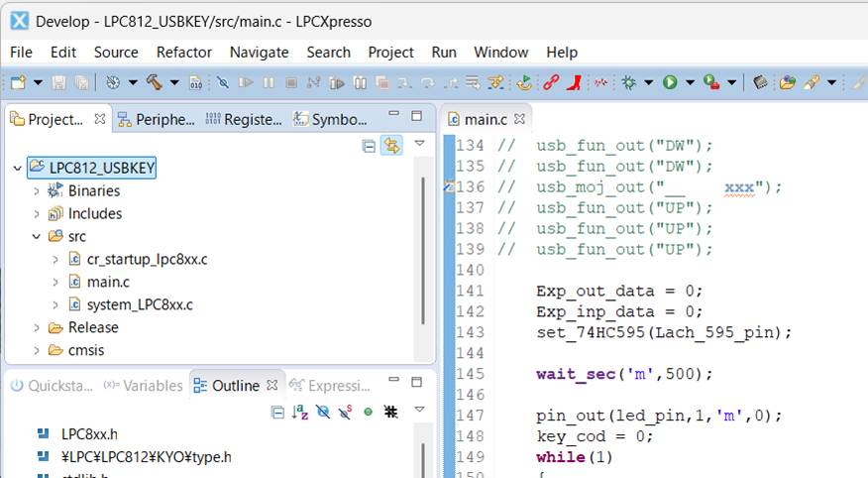This screenshot has height=478, width=868.
Task: Click the hammer Build icon
Action: [x=155, y=83]
